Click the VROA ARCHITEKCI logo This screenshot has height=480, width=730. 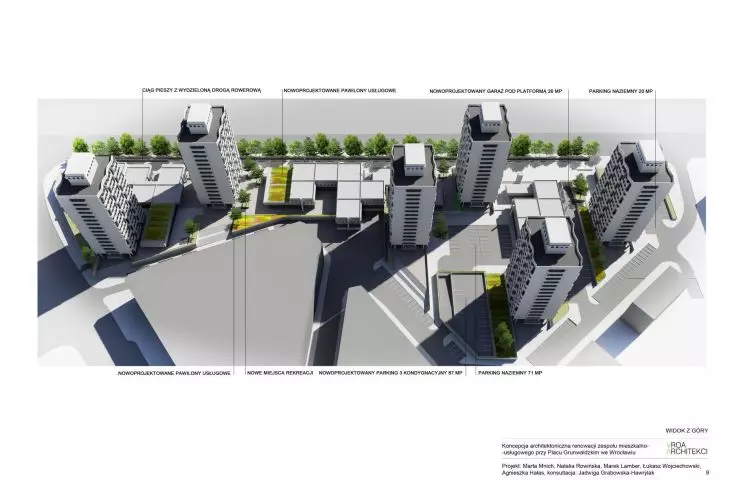(687, 448)
